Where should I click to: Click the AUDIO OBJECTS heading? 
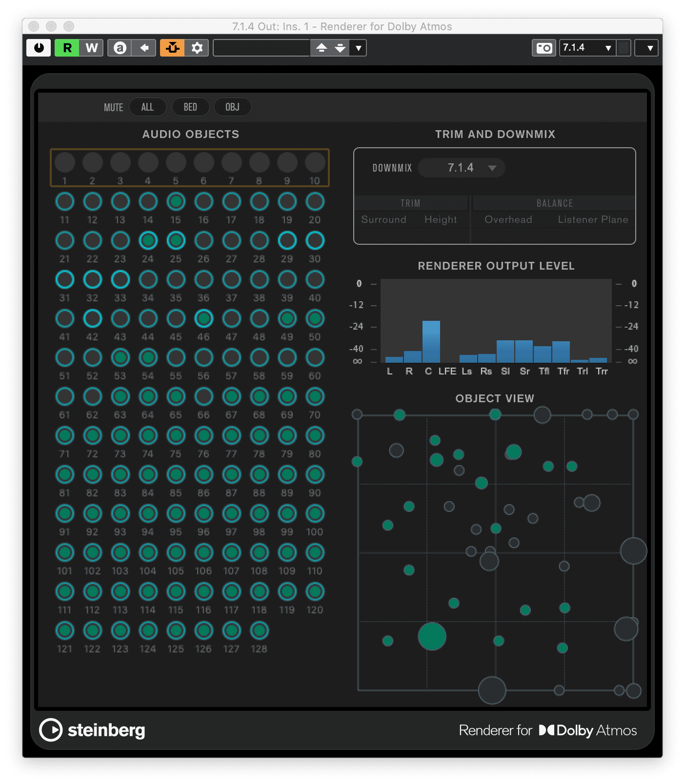[x=191, y=134]
